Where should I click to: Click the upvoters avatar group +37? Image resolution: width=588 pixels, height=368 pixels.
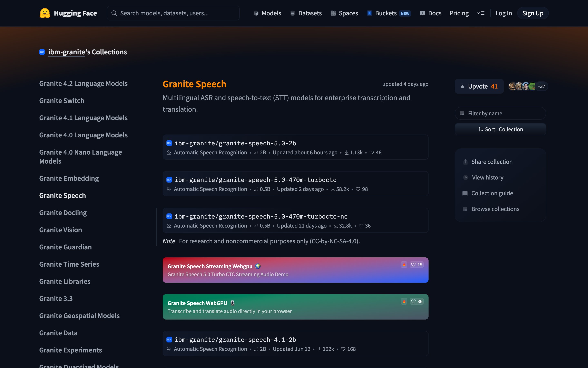(x=528, y=86)
